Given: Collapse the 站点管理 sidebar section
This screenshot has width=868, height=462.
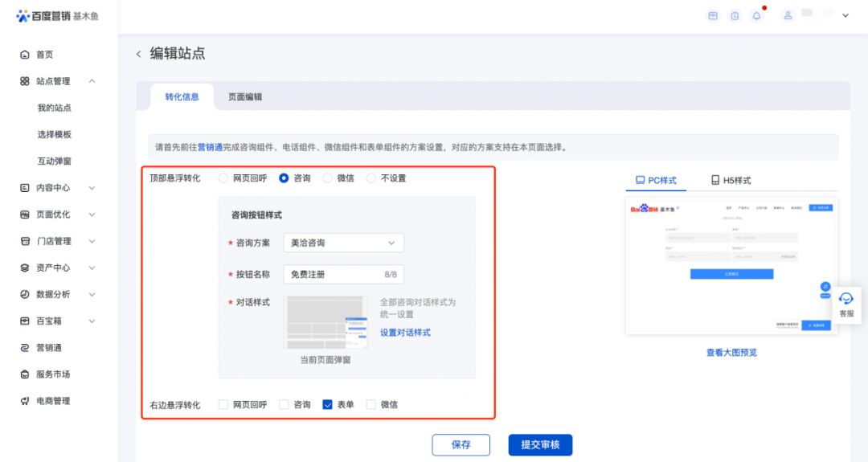Looking at the screenshot, I should tap(92, 81).
